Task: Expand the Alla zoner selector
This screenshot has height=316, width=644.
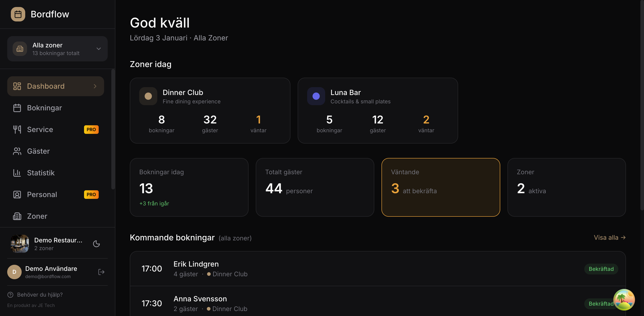Action: coord(57,49)
